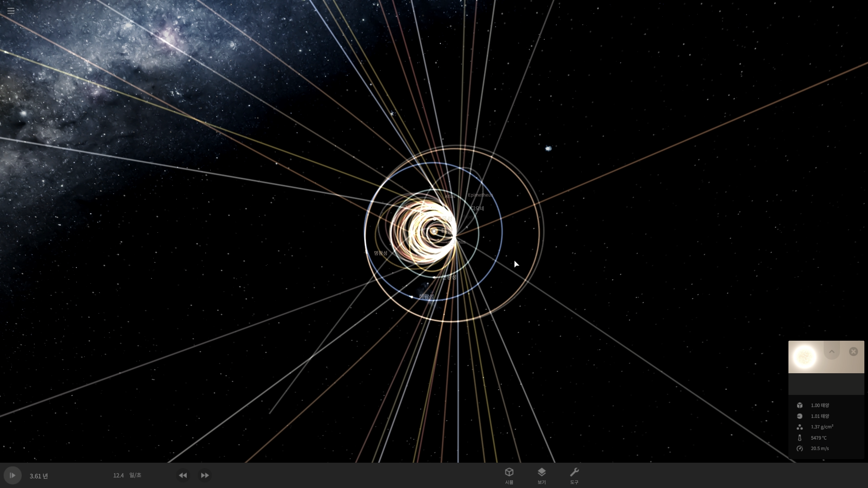The height and width of the screenshot is (488, 868).
Task: Click the speedometer velocity icon
Action: (800, 449)
